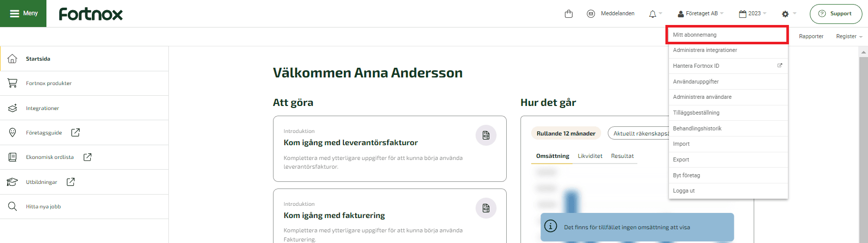Click the Företagsguide location pin icon
This screenshot has height=243, width=868.
pos(12,132)
